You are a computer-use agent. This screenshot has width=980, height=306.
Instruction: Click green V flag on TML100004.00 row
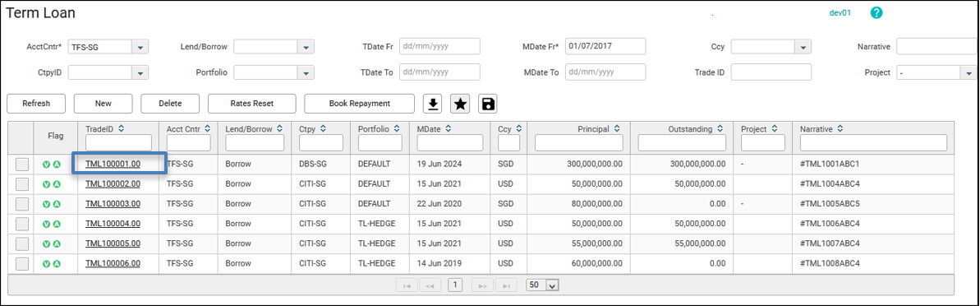(46, 224)
